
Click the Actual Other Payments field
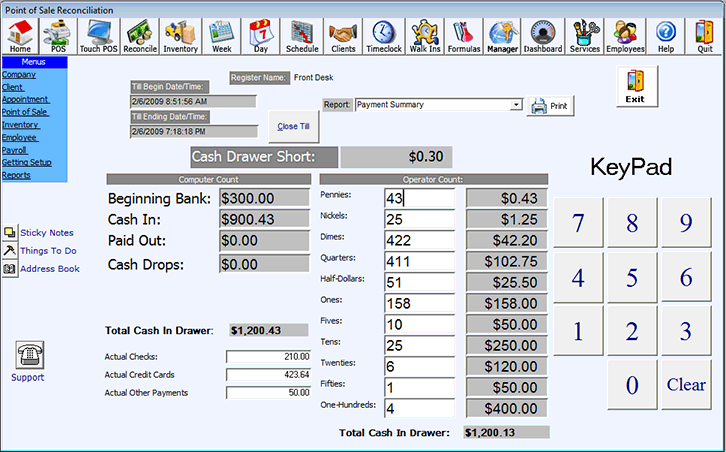click(x=268, y=393)
